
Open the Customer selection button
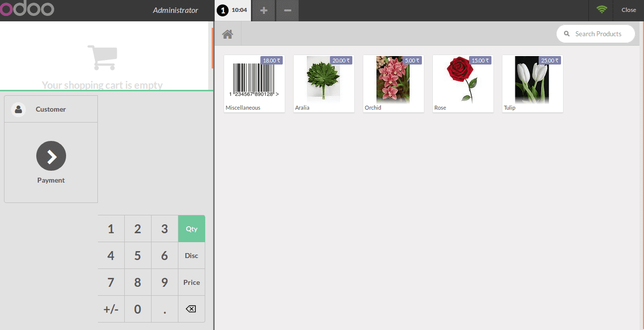pos(51,109)
